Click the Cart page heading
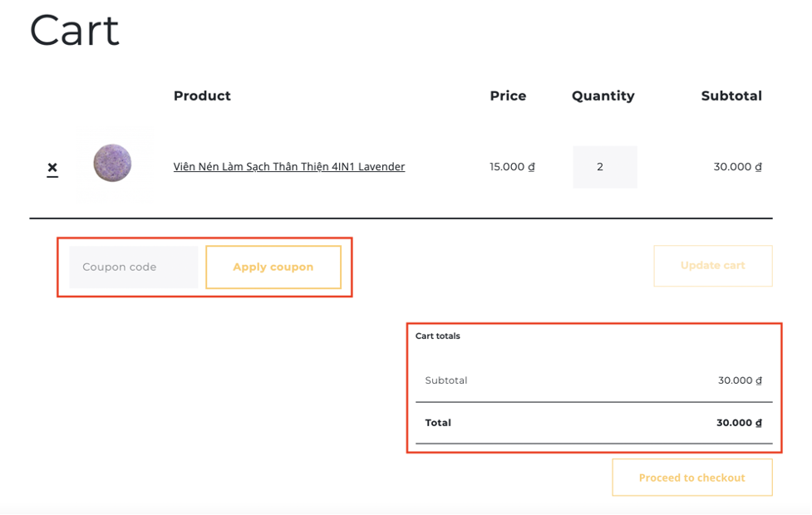Screen dimensions: 812x515 [x=75, y=30]
